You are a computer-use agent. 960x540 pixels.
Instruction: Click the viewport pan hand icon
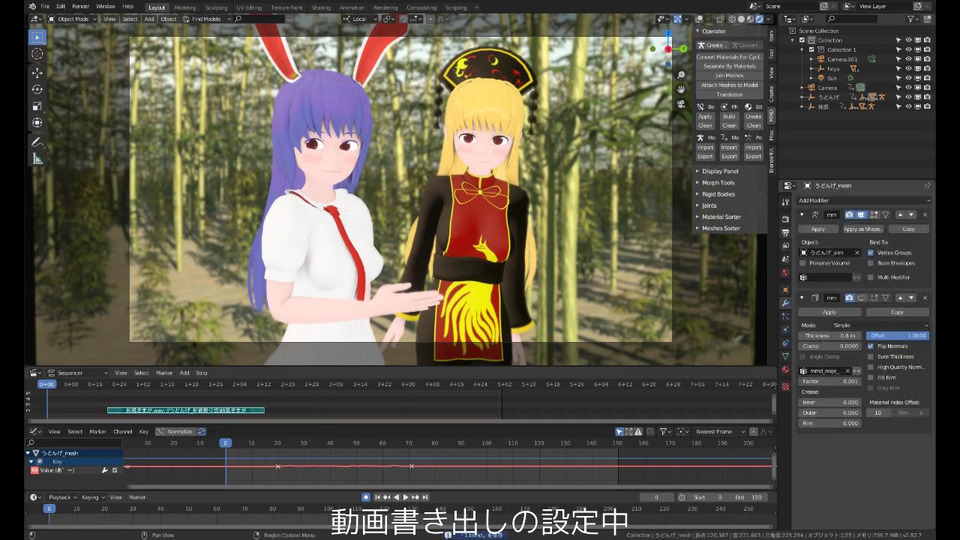click(x=681, y=89)
